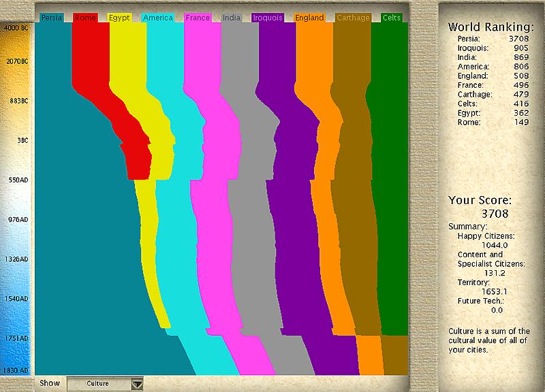Image resolution: width=545 pixels, height=392 pixels.
Task: Click the 4000 BC timeline label
Action: click(16, 28)
